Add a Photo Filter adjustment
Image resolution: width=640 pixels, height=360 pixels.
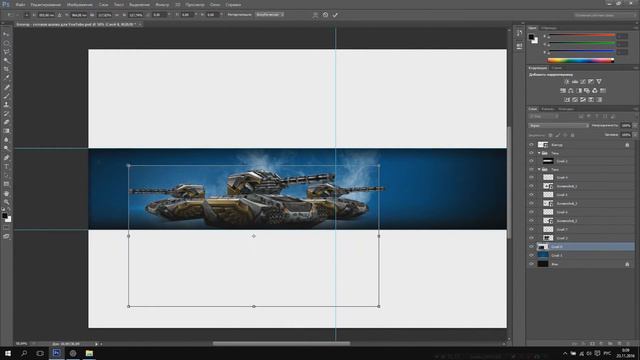pos(587,91)
